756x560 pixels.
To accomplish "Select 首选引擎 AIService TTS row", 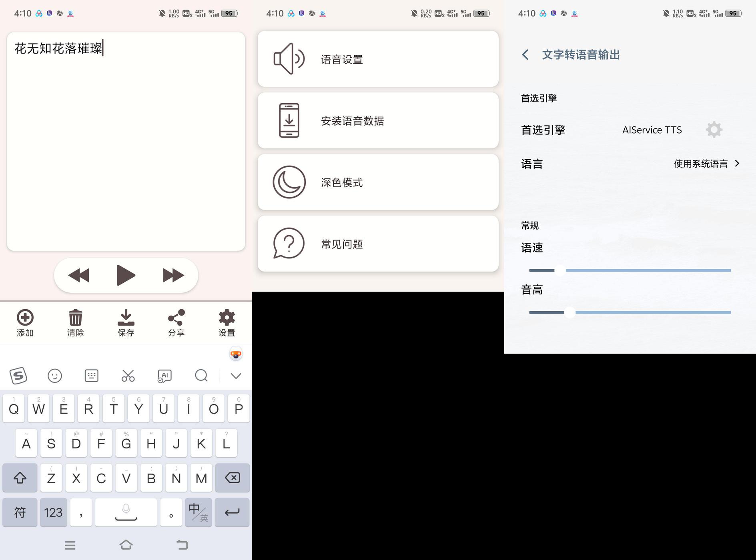I will click(x=630, y=130).
